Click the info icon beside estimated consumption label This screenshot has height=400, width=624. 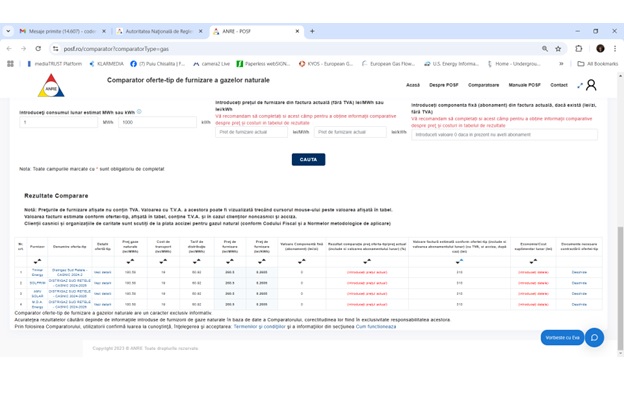tap(139, 112)
